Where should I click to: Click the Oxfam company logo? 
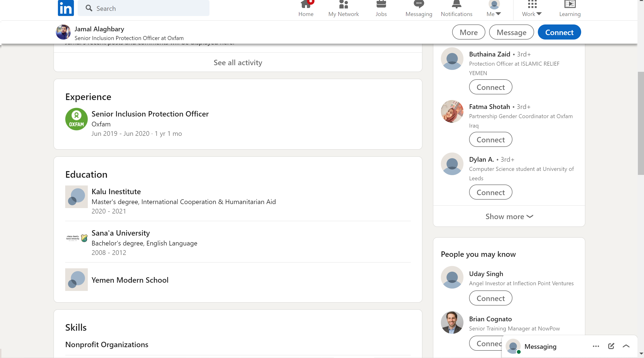tap(76, 119)
